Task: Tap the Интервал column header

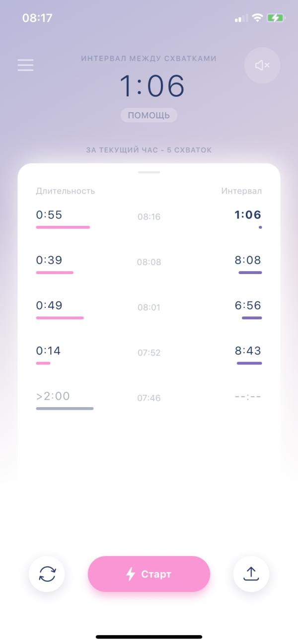Action: (x=241, y=191)
